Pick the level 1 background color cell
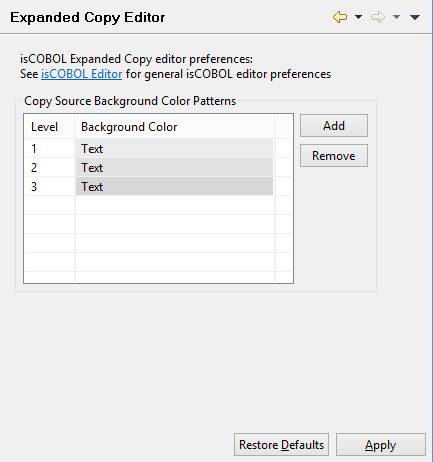This screenshot has width=433, height=462. tap(174, 149)
